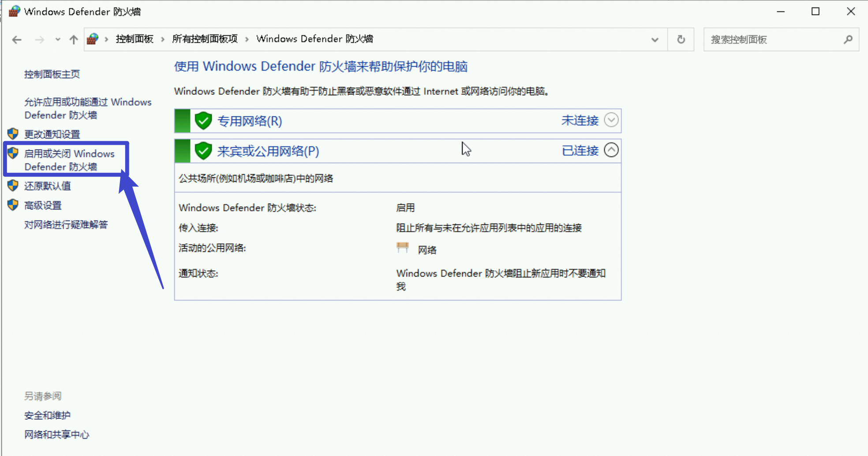
Task: Maximize the firewall window
Action: [816, 11]
